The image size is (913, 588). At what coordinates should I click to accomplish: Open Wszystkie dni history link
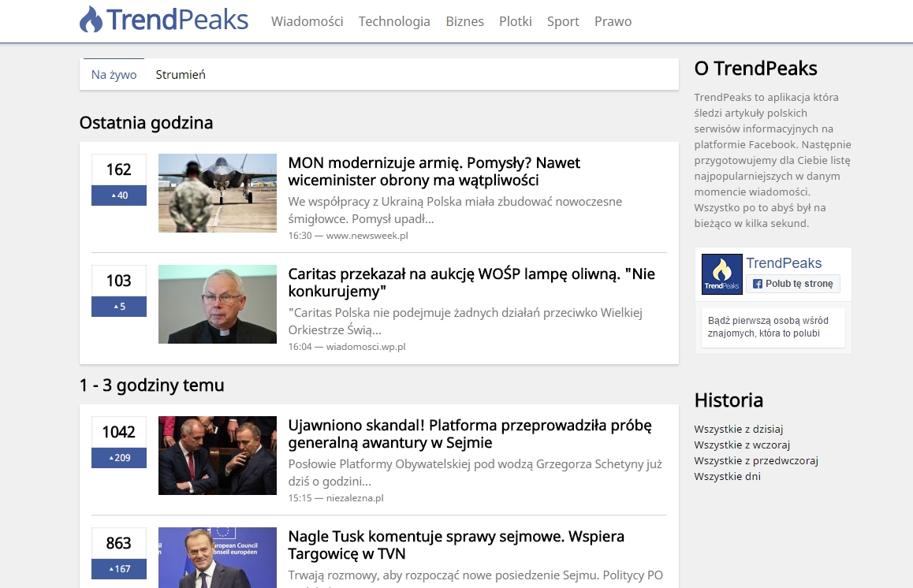(x=727, y=476)
